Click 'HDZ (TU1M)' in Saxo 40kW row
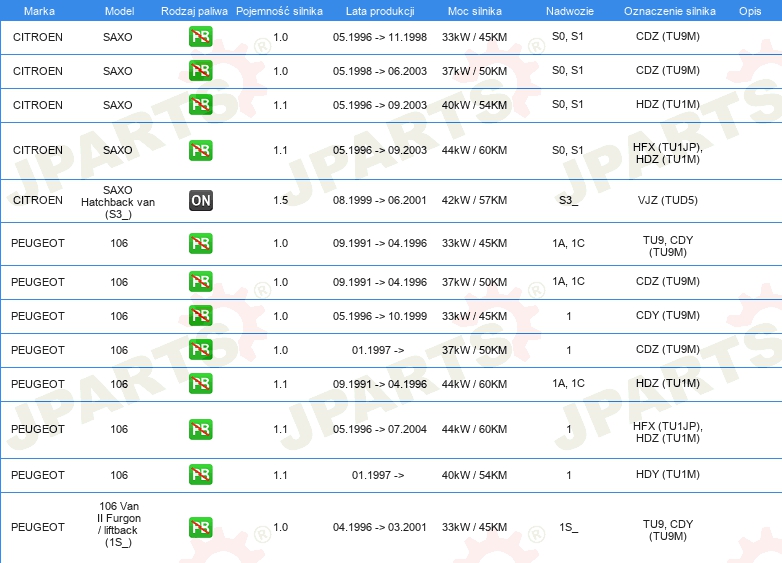Viewport: 782px width, 563px height. tap(667, 104)
